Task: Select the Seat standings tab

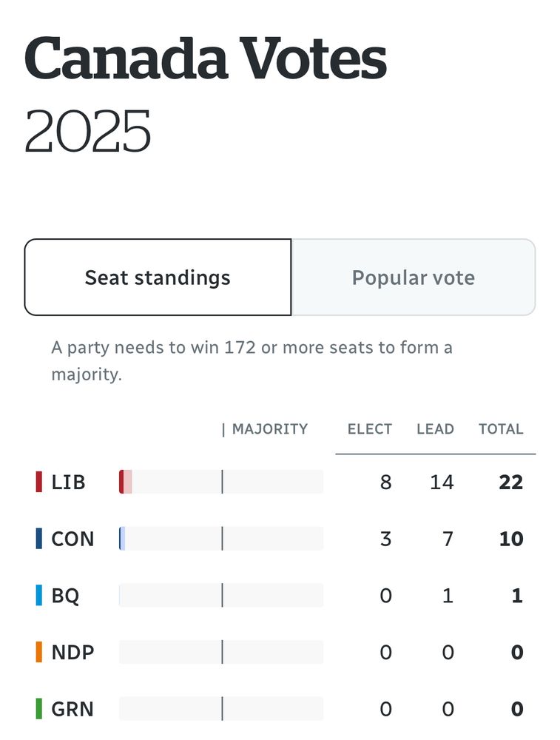Action: [x=158, y=277]
